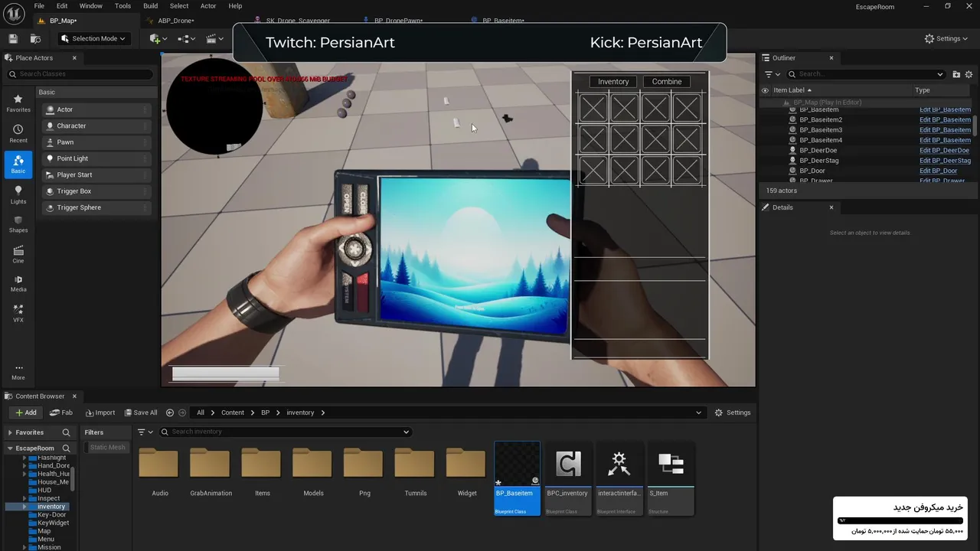Switch to the BP_Map tab
The width and height of the screenshot is (980, 551).
point(63,21)
